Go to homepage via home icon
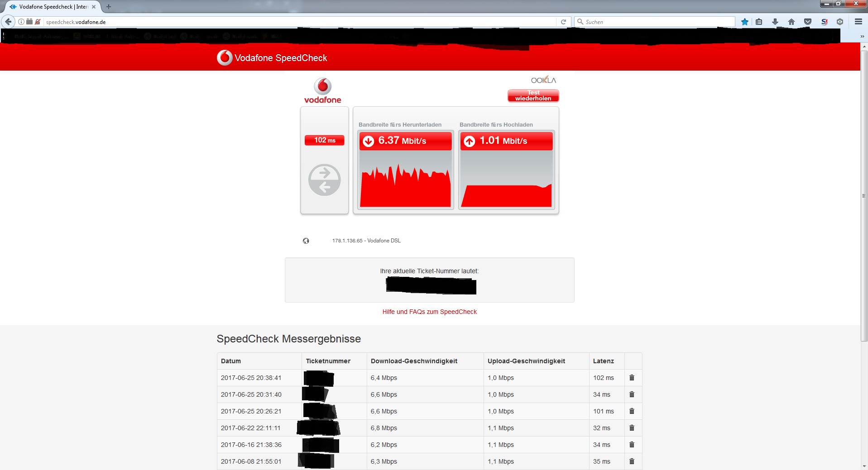The image size is (868, 470). click(792, 21)
